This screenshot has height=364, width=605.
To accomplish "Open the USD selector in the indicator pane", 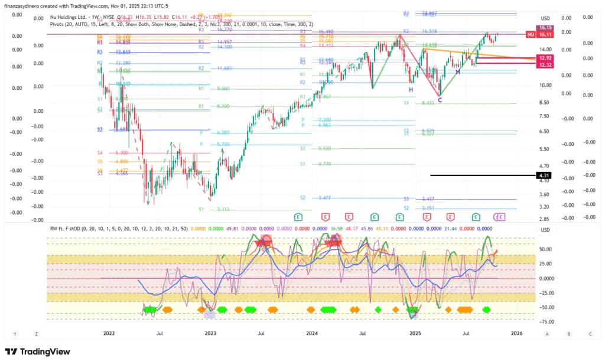I will pos(545,230).
